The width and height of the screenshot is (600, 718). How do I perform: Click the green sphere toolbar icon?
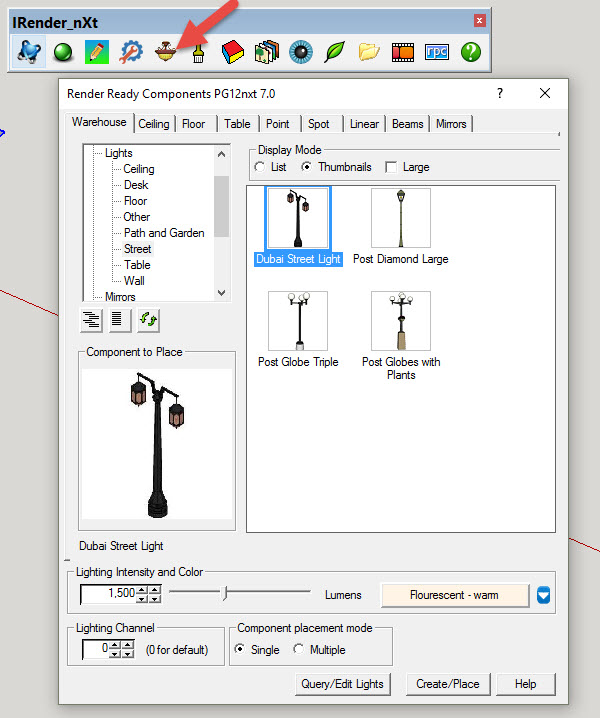[x=63, y=52]
